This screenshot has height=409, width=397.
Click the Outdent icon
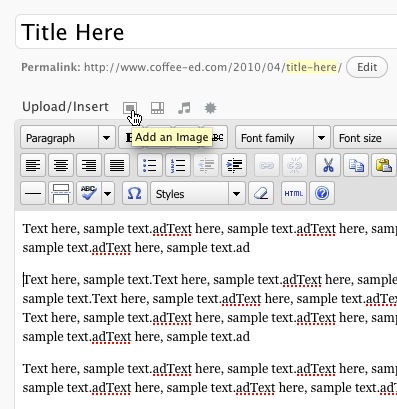coord(206,165)
